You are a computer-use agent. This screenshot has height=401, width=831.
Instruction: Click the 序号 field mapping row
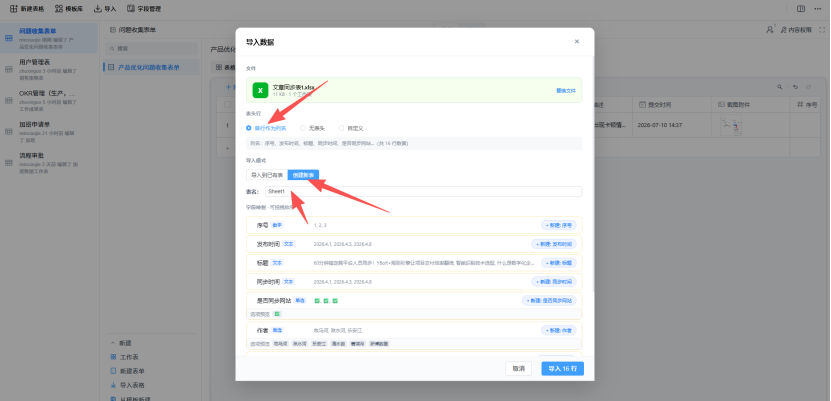[x=414, y=225]
